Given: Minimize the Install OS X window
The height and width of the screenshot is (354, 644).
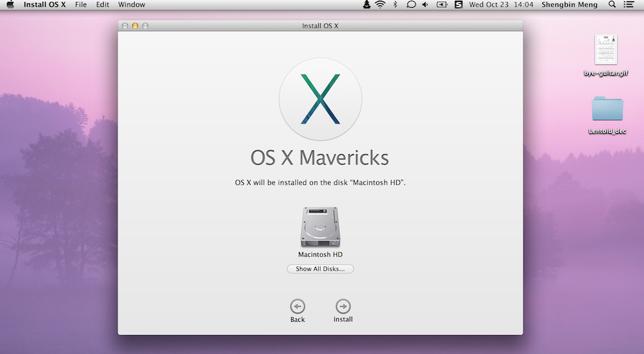Looking at the screenshot, I should [x=135, y=26].
